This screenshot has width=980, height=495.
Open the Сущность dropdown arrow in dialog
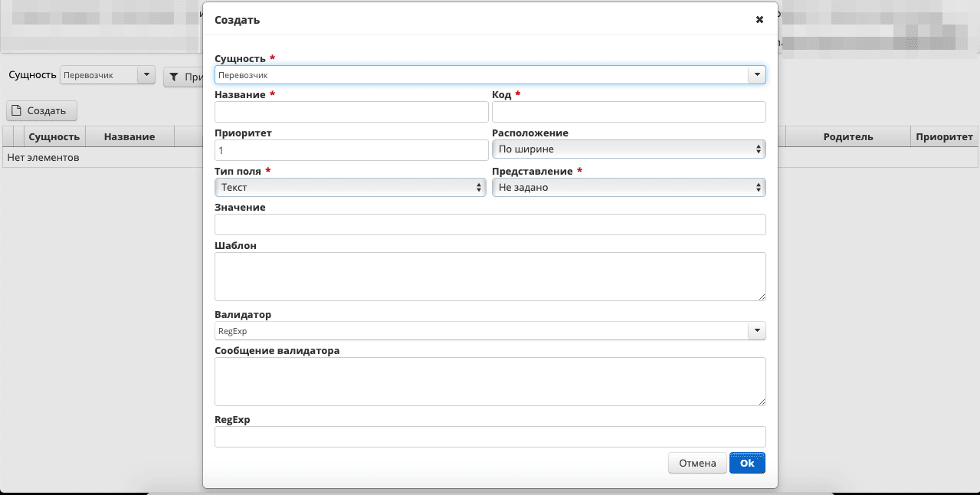point(757,75)
